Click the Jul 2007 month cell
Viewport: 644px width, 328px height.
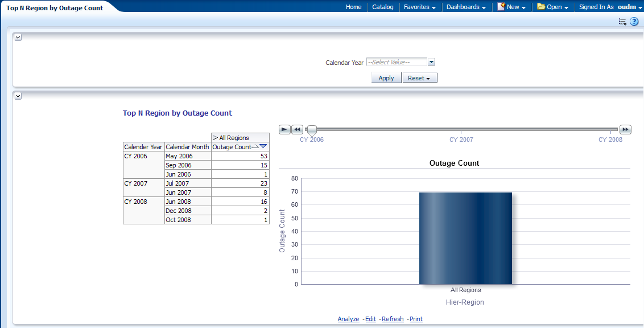(188, 183)
